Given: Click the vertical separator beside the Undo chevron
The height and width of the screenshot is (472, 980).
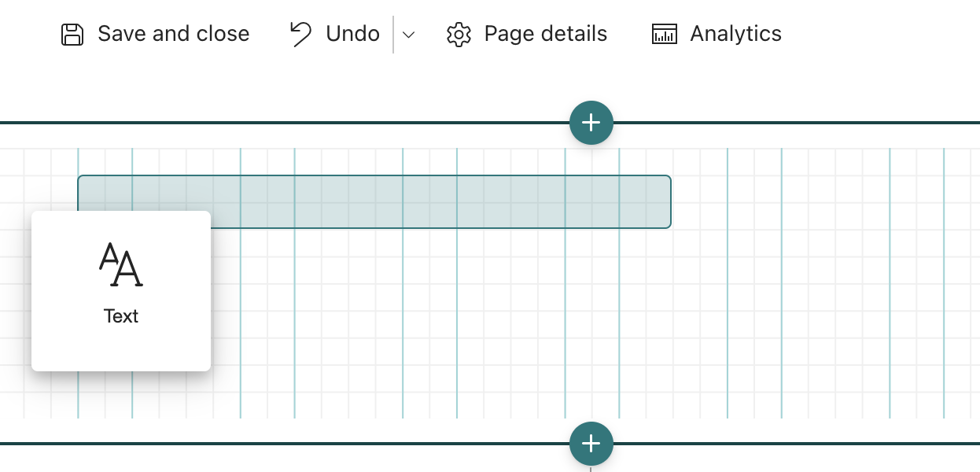Looking at the screenshot, I should coord(393,35).
